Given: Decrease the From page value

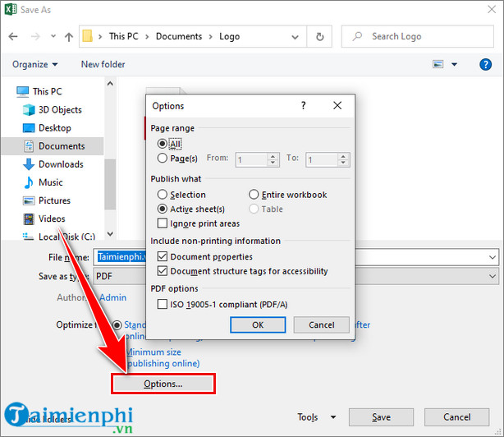Looking at the screenshot, I should pos(273,163).
